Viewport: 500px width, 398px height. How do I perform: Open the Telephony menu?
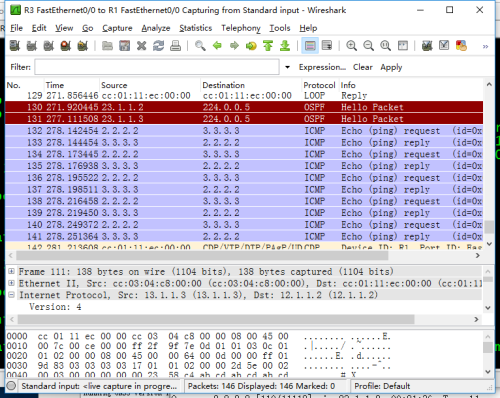coord(241,28)
